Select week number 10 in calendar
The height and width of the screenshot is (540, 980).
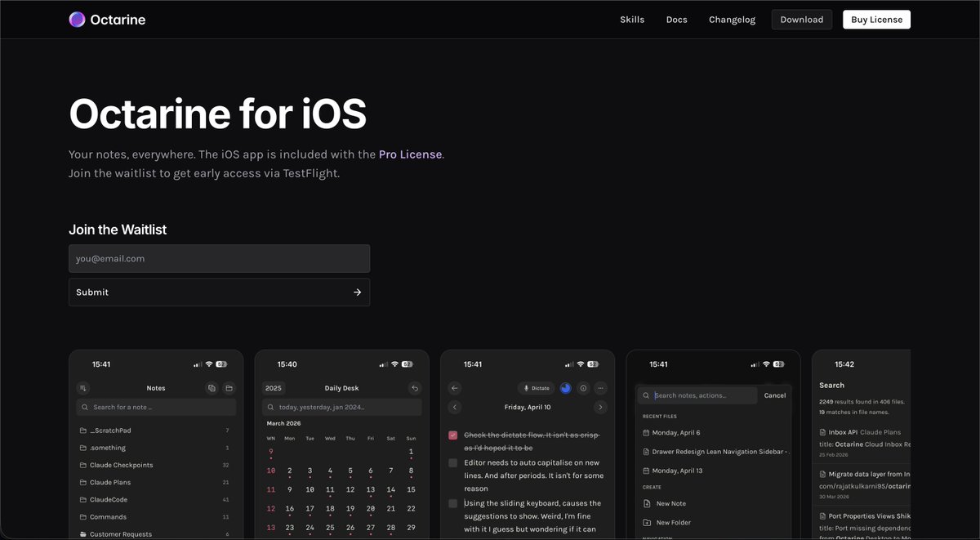270,471
